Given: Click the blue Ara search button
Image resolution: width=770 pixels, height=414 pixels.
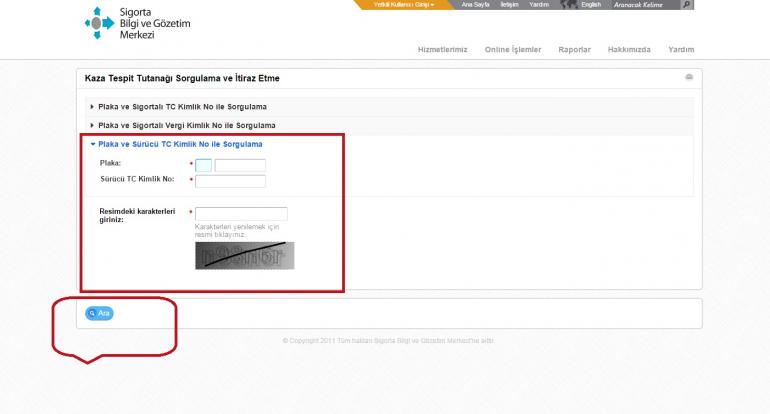Looking at the screenshot, I should (x=99, y=313).
